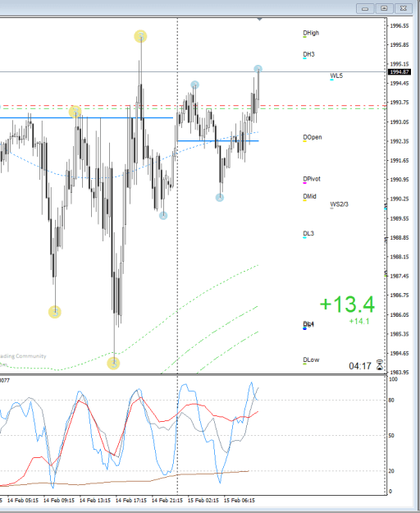Select the blue circle at the 1990.25 swing low
The width and height of the screenshot is (420, 513).
220,198
